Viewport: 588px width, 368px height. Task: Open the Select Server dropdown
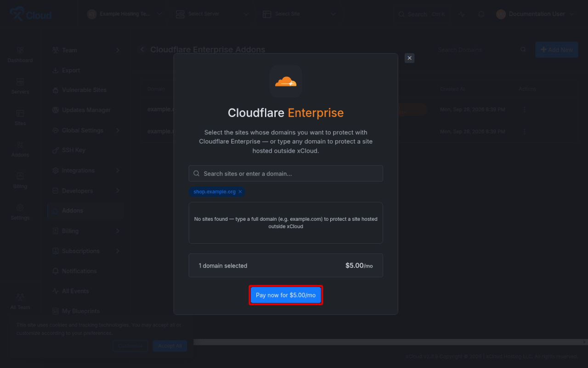[212, 14]
